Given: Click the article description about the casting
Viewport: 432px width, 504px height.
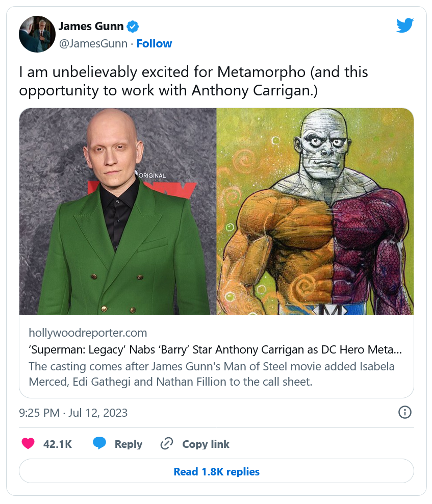Looking at the screenshot, I should [211, 373].
